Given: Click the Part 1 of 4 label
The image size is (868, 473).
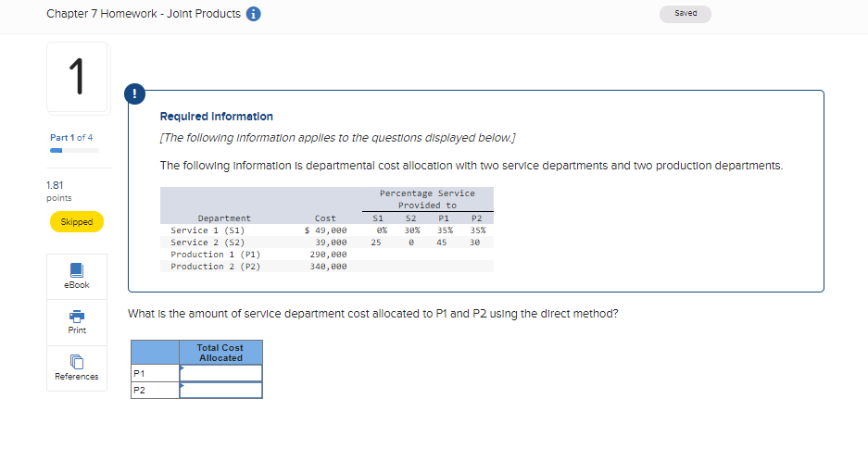Looking at the screenshot, I should 71,138.
